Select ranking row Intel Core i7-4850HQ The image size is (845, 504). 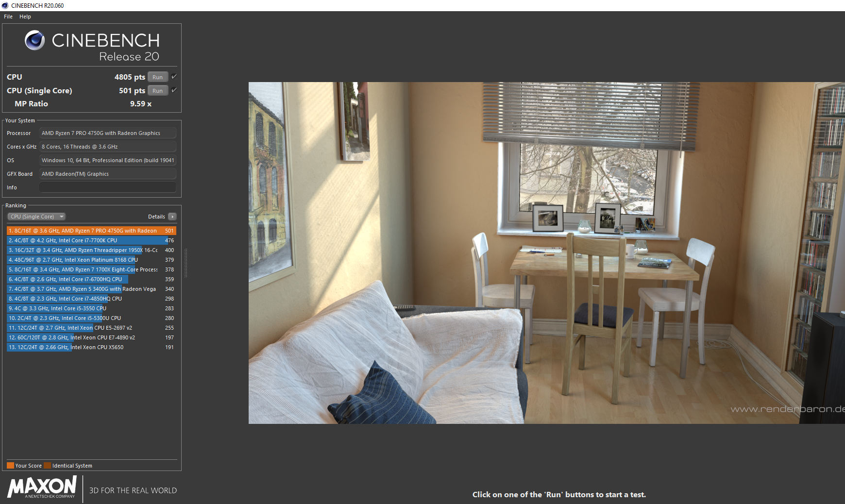click(x=91, y=299)
